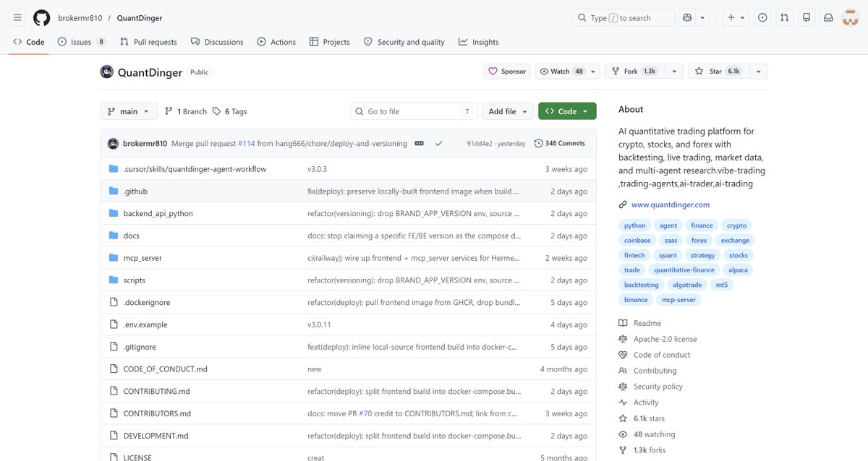Image resolution: width=868 pixels, height=461 pixels.
Task: View the 6.1k stars link
Action: pos(642,418)
